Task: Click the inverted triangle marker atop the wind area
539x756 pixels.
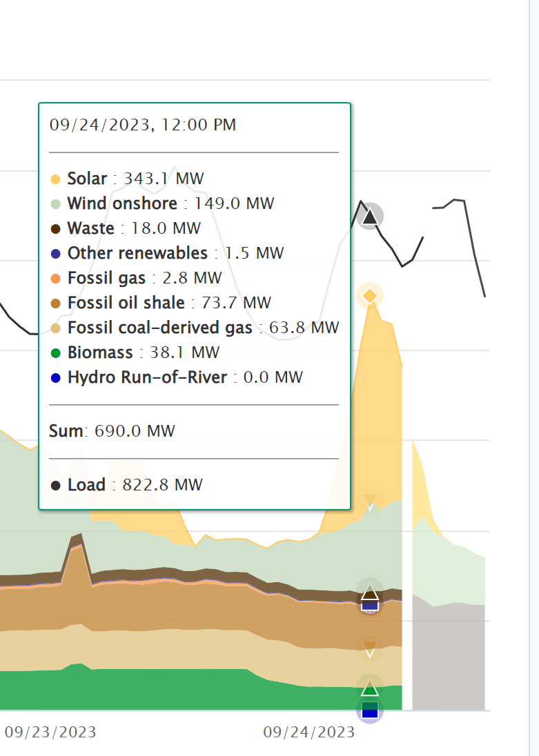Action: tap(370, 501)
